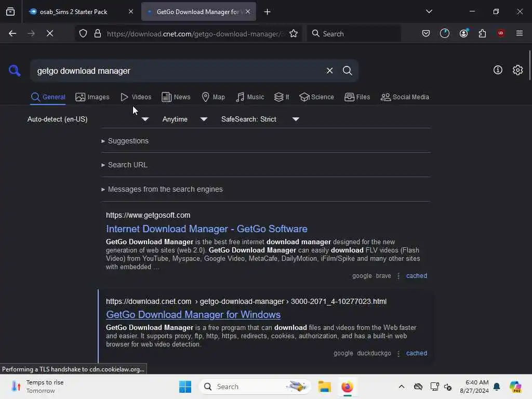Open cached link for cnet.com result
Viewport: 532px width, 399px height.
tap(417, 353)
